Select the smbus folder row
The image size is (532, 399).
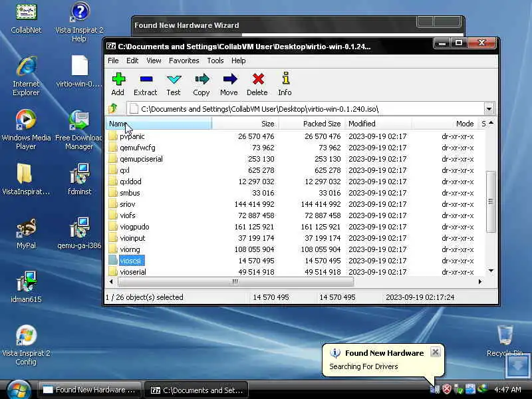point(295,193)
